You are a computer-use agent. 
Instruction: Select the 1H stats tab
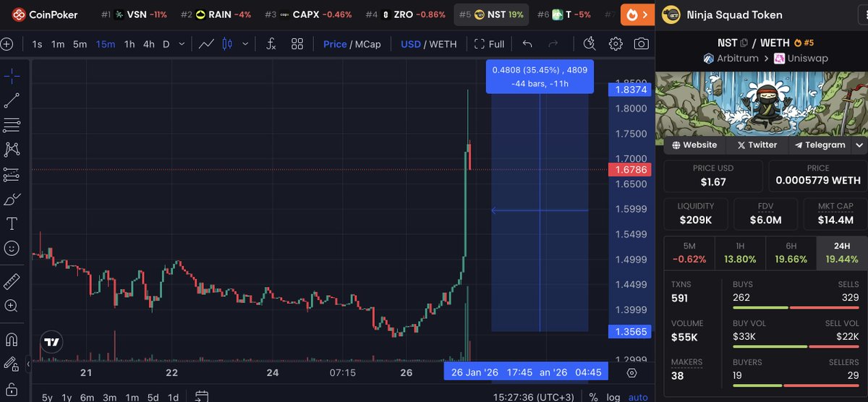coord(740,253)
